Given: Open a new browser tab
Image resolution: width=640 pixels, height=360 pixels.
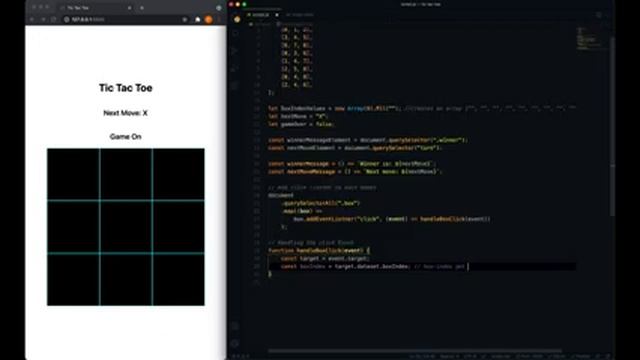Looking at the screenshot, I should [x=142, y=8].
